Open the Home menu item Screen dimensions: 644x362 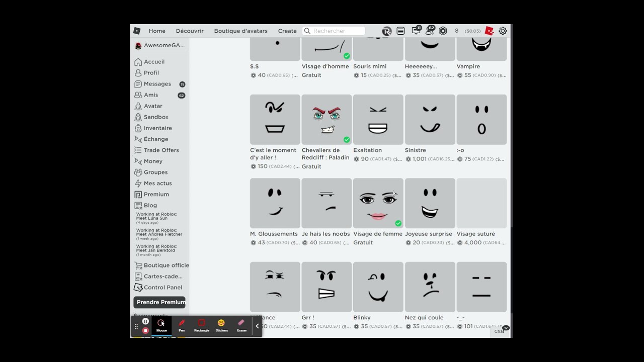tap(157, 31)
